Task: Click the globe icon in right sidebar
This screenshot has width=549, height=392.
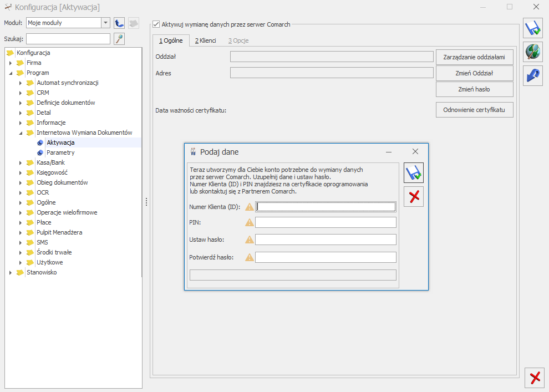Action: pos(533,52)
